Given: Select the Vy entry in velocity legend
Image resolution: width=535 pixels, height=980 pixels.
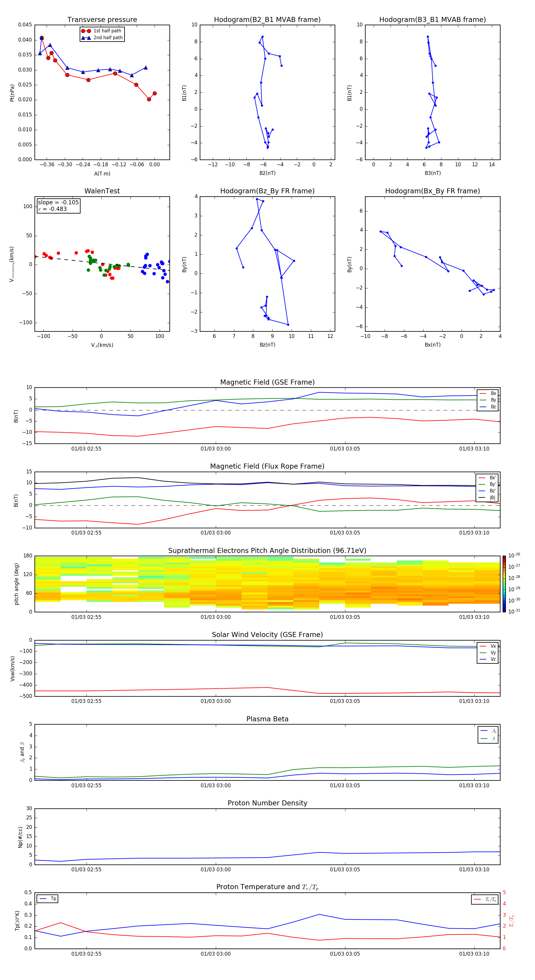Looking at the screenshot, I should pyautogui.click(x=488, y=652).
